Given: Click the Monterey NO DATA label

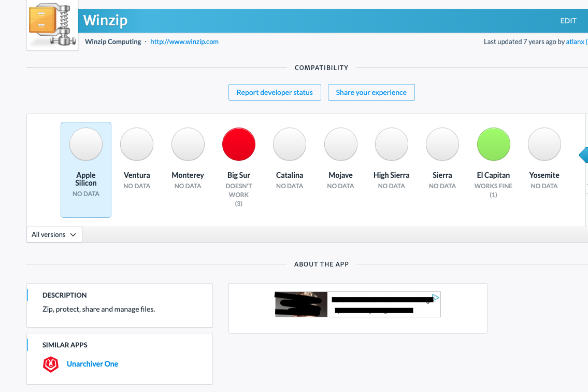Looking at the screenshot, I should 188,186.
